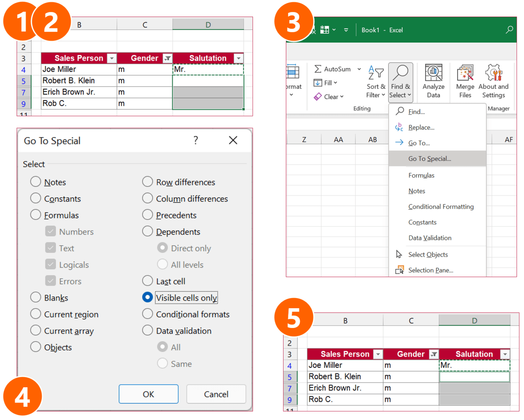Choose the Constants radio button in dialog

pos(36,198)
